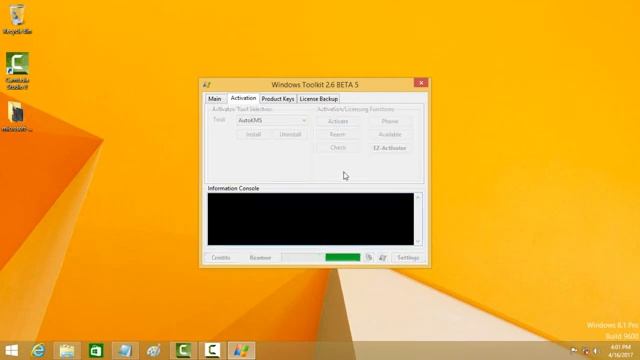The image size is (640, 360).
Task: Click the volume speaker tray icon
Action: point(596,351)
